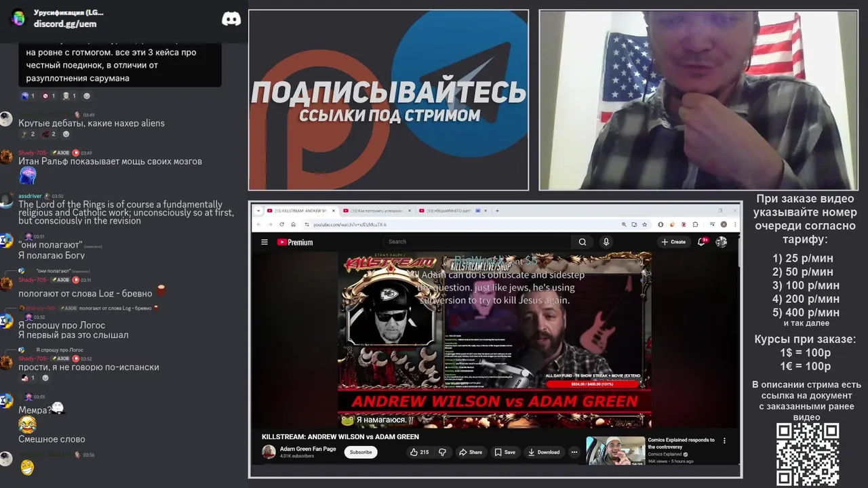Like the KILLSTREAM video

[x=418, y=452]
